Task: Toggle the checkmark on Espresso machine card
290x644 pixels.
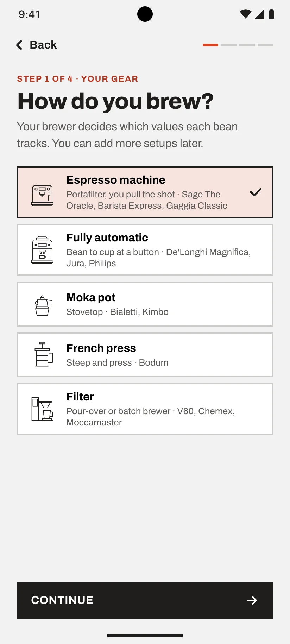Action: point(256,192)
